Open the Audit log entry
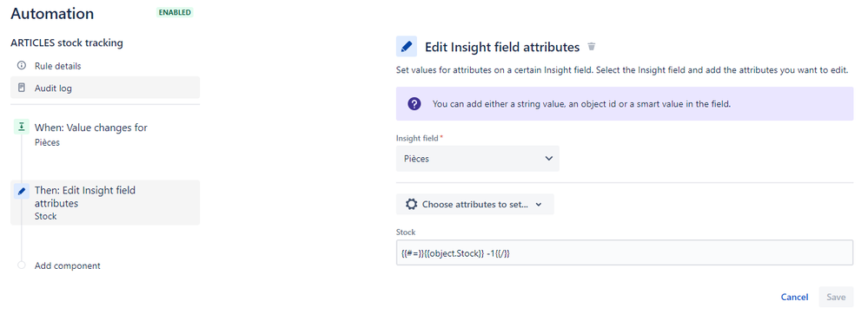Screen dimensions: 868x321 pyautogui.click(x=105, y=88)
